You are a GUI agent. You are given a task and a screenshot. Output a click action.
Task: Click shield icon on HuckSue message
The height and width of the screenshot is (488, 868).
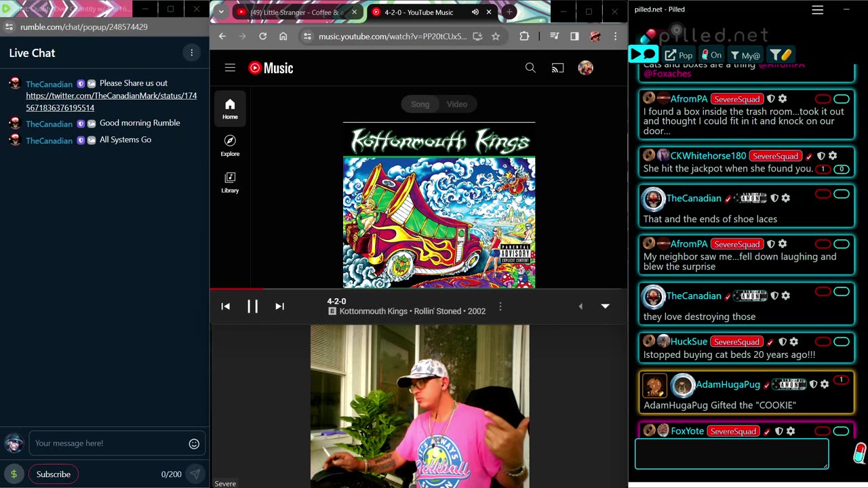click(x=783, y=342)
